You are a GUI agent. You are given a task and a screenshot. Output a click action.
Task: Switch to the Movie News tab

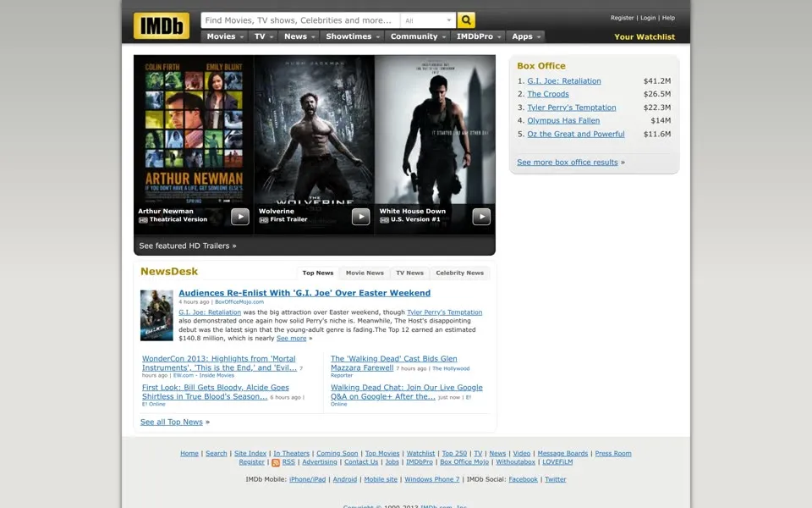click(x=365, y=273)
